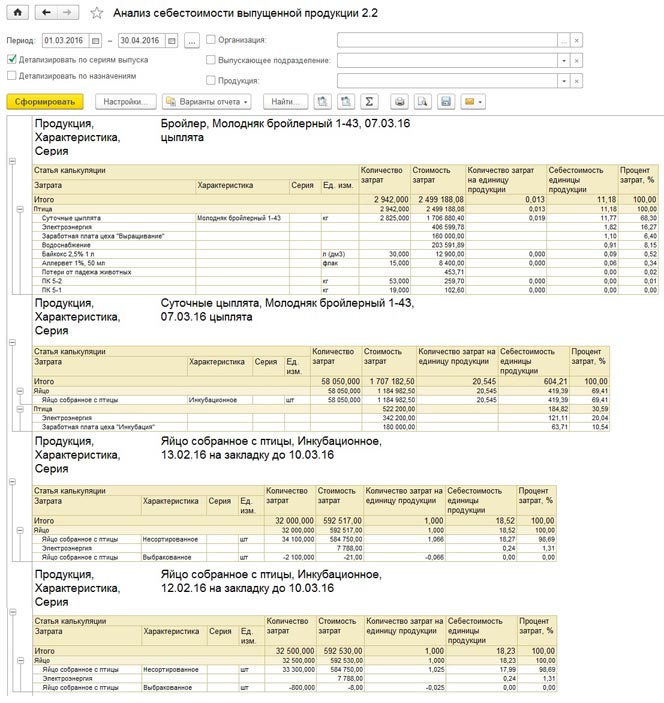Add report to favorites with star
The image size is (664, 703).
[x=96, y=13]
